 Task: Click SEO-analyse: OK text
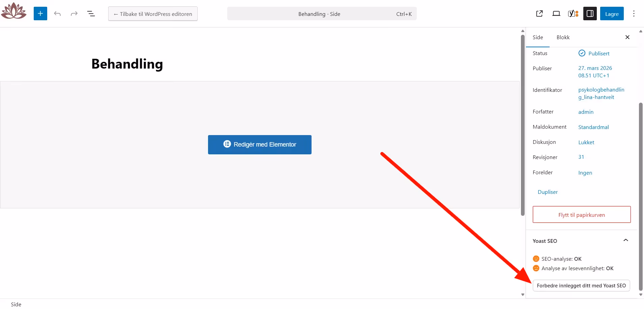pos(561,259)
